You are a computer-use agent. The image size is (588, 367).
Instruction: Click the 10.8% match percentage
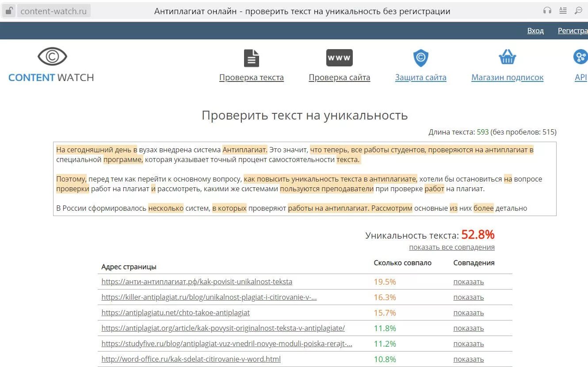[x=385, y=359]
